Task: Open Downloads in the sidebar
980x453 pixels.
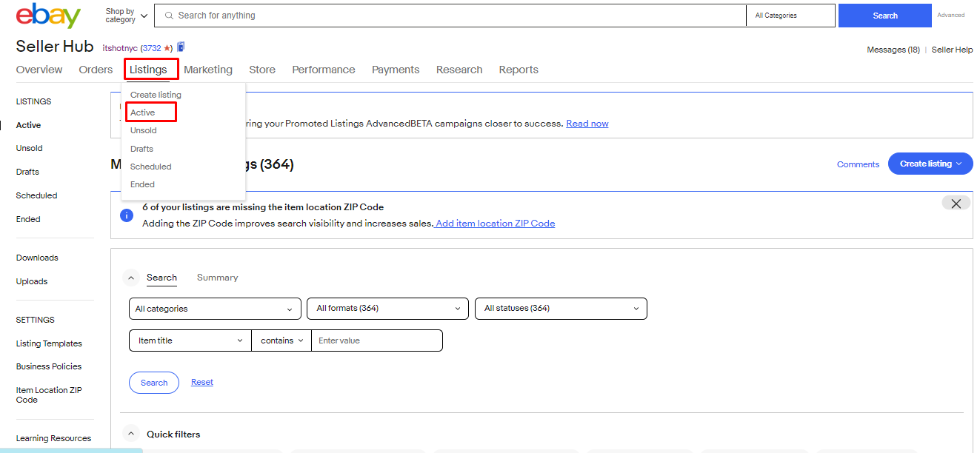Action: pyautogui.click(x=37, y=258)
